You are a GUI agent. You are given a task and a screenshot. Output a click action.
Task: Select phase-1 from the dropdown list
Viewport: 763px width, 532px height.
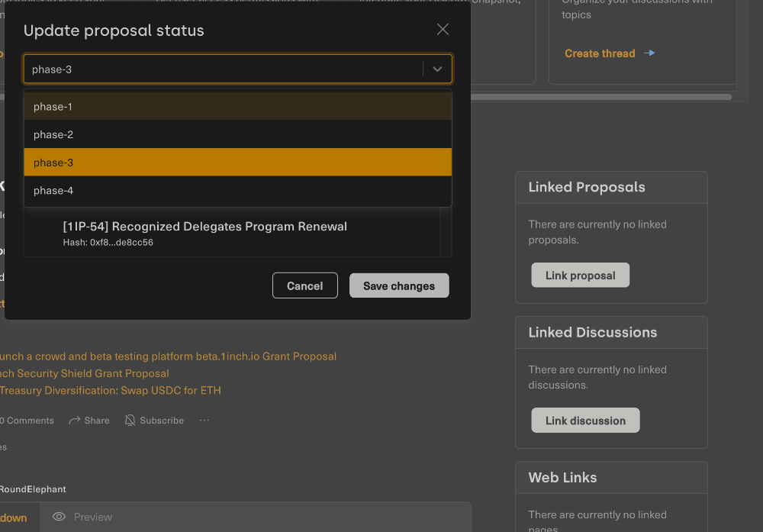pyautogui.click(x=237, y=107)
